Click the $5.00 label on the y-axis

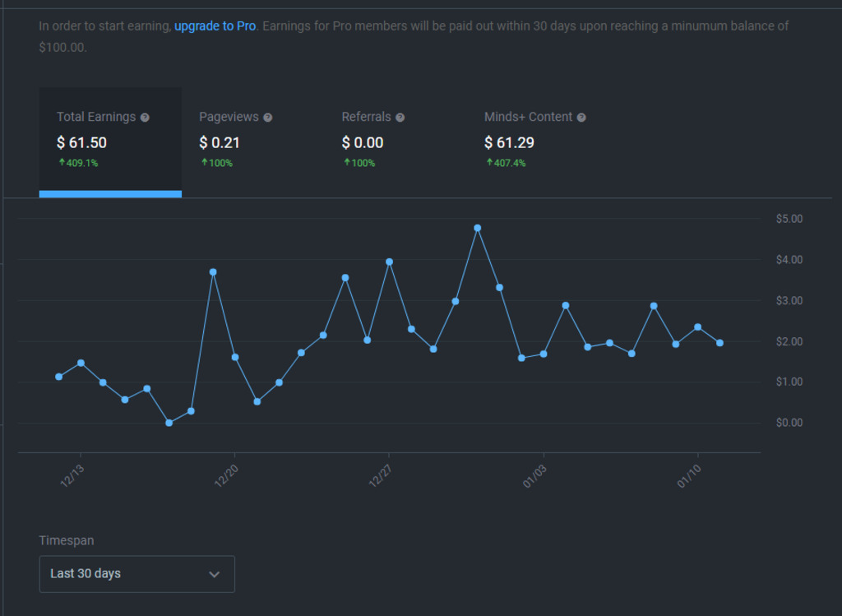(x=789, y=219)
